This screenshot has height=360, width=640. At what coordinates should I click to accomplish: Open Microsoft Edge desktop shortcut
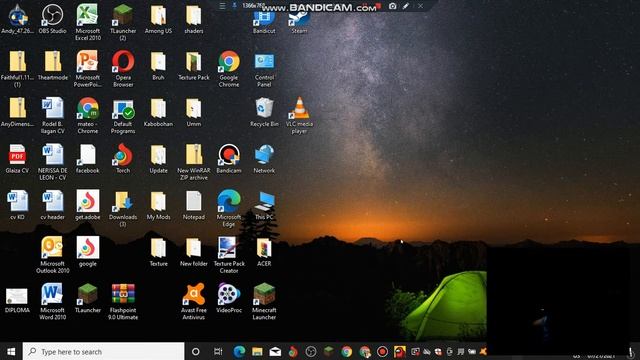pos(229,209)
